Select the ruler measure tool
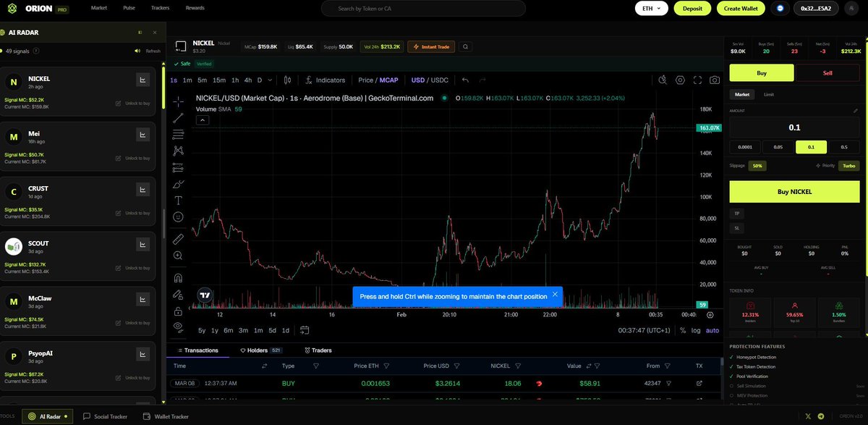868x425 pixels. (x=178, y=238)
